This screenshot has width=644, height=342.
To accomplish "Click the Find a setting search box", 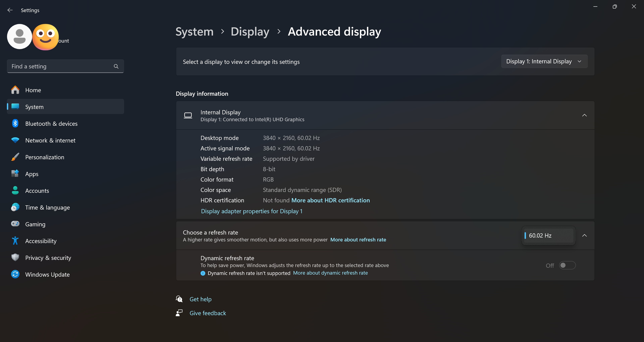I will 60,66.
